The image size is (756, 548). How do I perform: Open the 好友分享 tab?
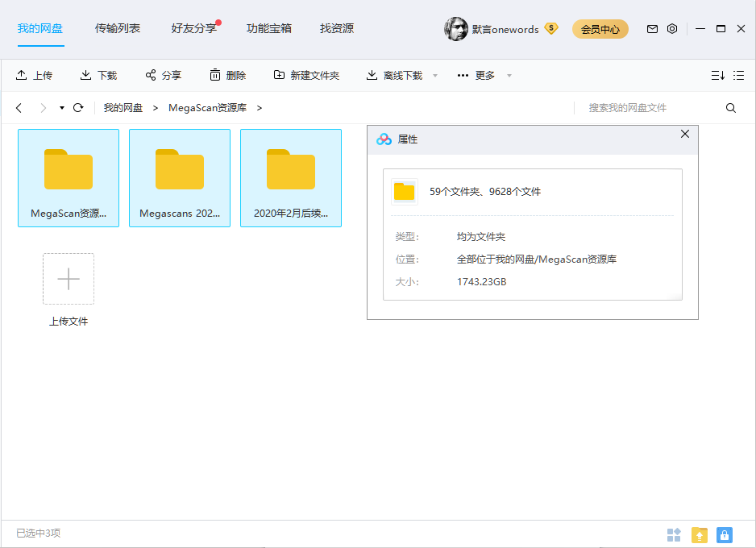tap(193, 28)
